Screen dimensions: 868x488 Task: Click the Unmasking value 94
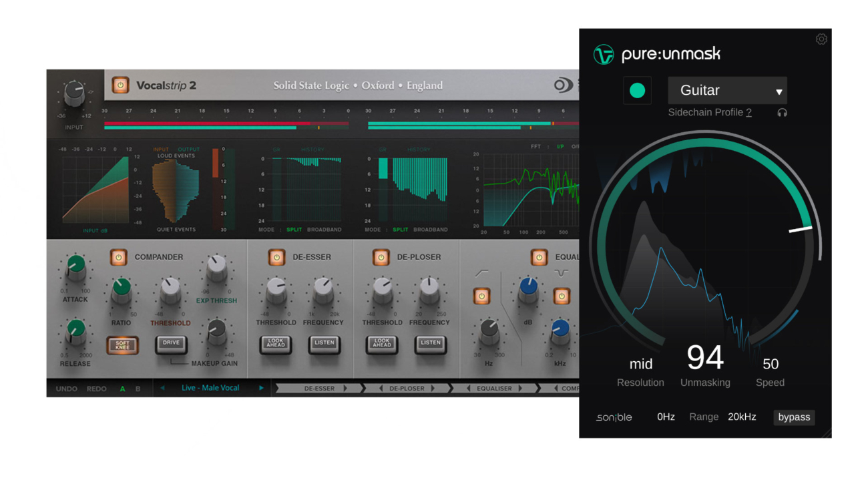(x=705, y=358)
